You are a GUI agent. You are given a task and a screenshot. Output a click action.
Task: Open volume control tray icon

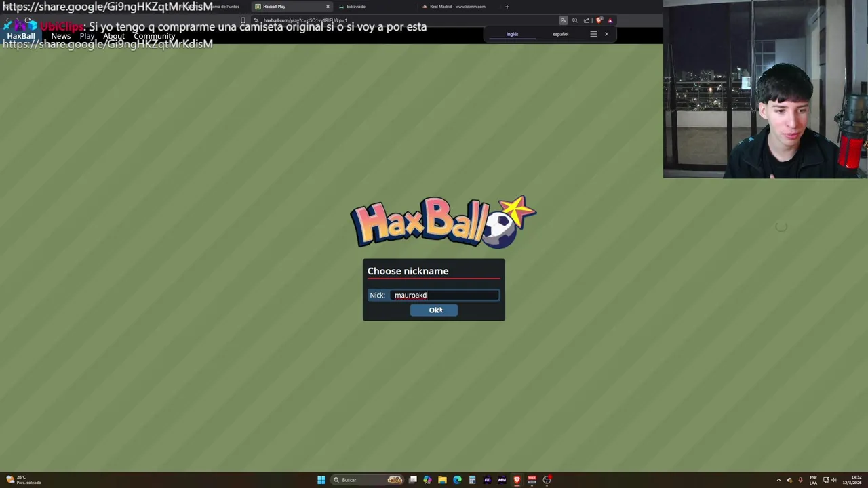click(834, 480)
